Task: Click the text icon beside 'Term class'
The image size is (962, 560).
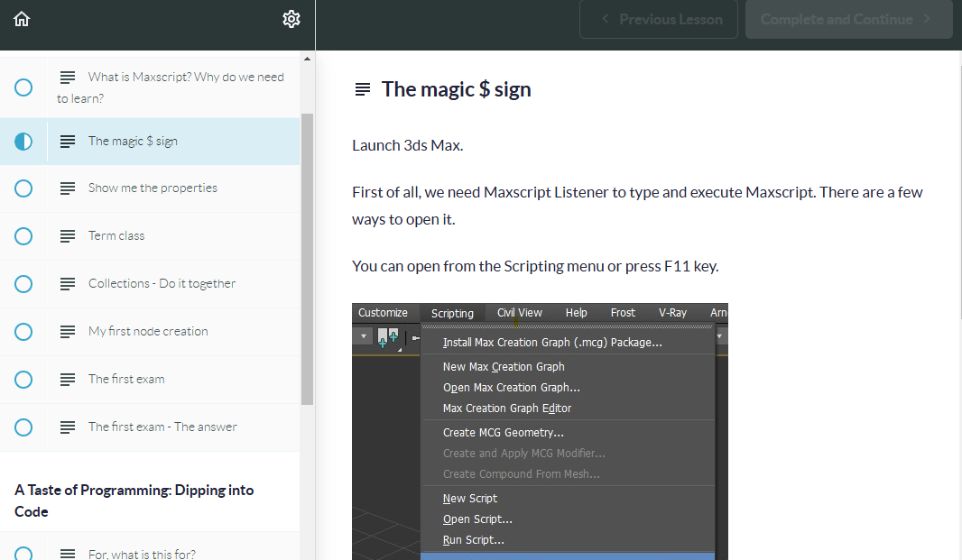Action: pos(68,236)
